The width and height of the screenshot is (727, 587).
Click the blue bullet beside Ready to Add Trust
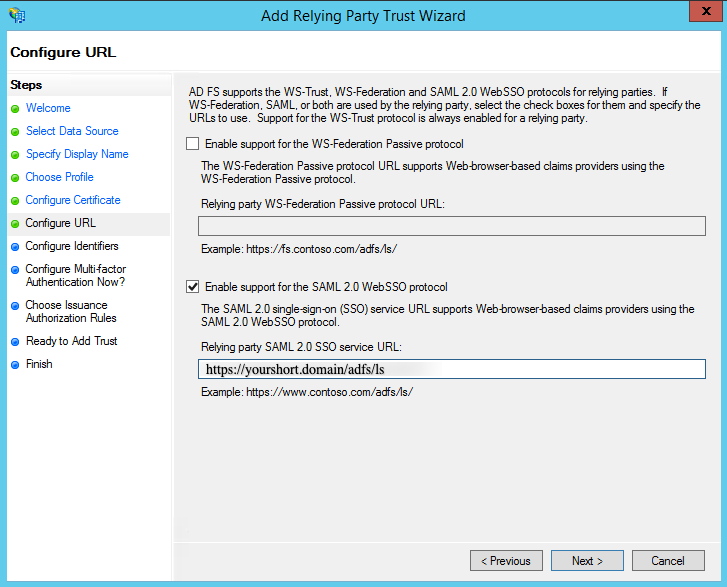point(15,342)
